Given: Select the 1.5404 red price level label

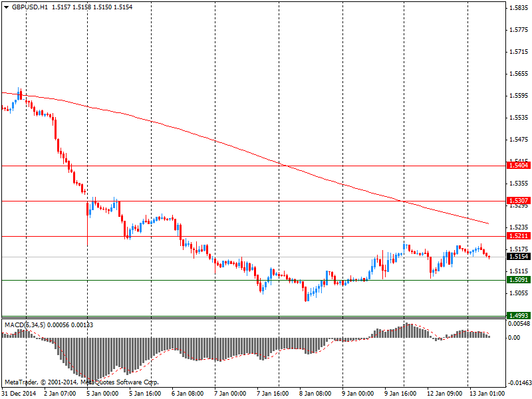Looking at the screenshot, I should click(x=518, y=165).
